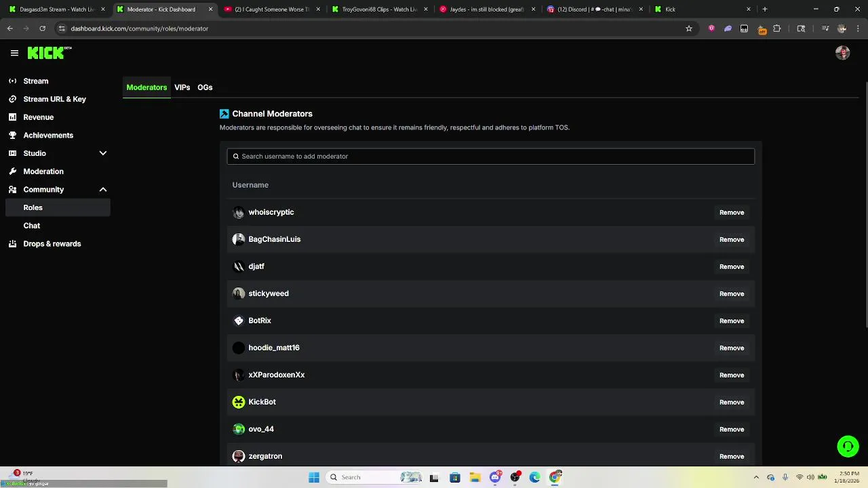
Task: Open Drops & rewards page
Action: [x=52, y=244]
